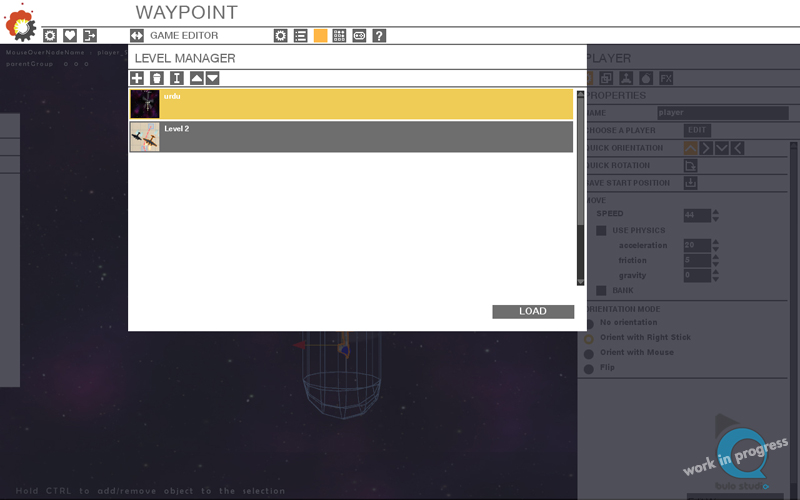
Task: Click the Player properties panel scrollbar
Action: click(x=794, y=316)
